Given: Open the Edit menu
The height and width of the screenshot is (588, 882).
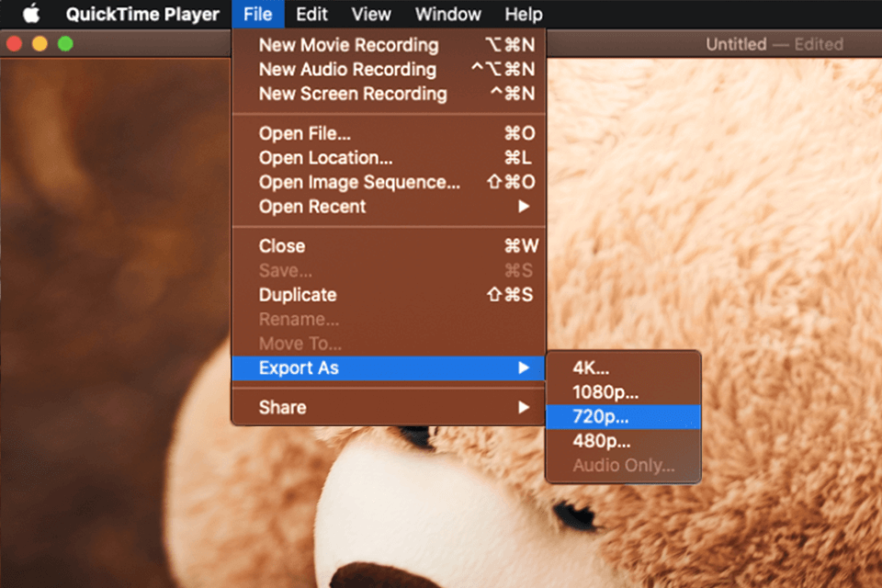Looking at the screenshot, I should [311, 14].
